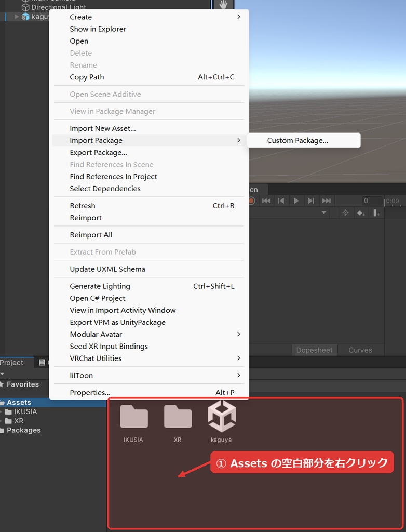Choose Export VPM as UnityPackage
The image size is (406, 532).
(x=149, y=322)
